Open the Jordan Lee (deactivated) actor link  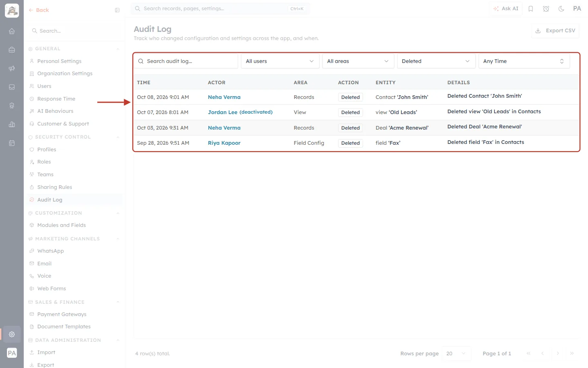(x=240, y=112)
